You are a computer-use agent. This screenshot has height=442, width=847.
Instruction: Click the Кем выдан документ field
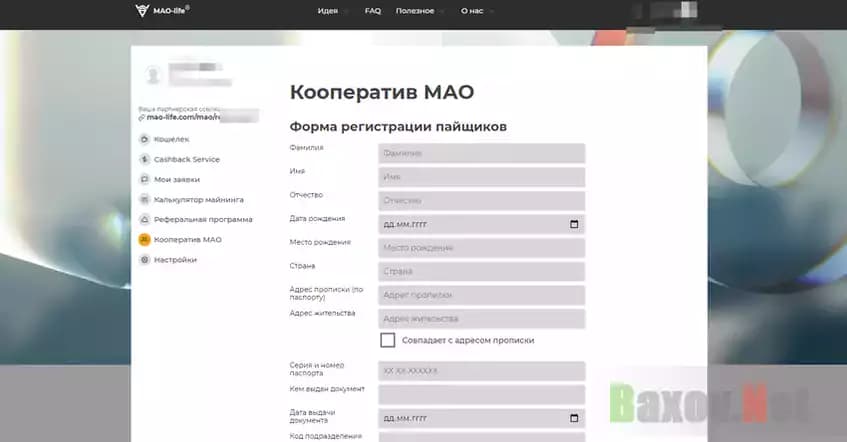(482, 394)
